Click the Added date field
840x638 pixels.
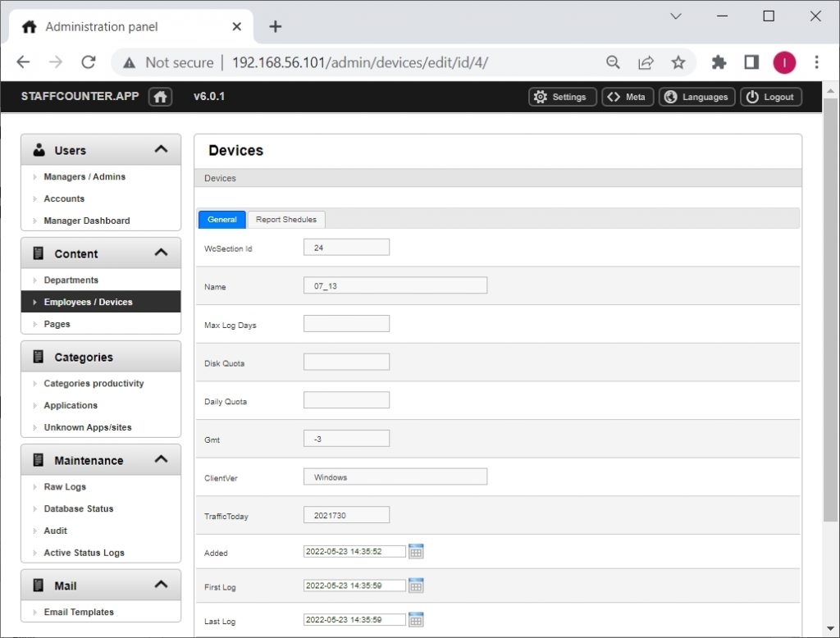pyautogui.click(x=354, y=551)
